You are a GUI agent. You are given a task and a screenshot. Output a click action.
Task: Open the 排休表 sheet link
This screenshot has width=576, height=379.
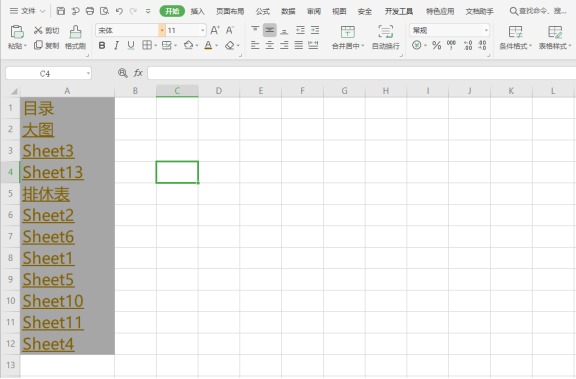(46, 194)
